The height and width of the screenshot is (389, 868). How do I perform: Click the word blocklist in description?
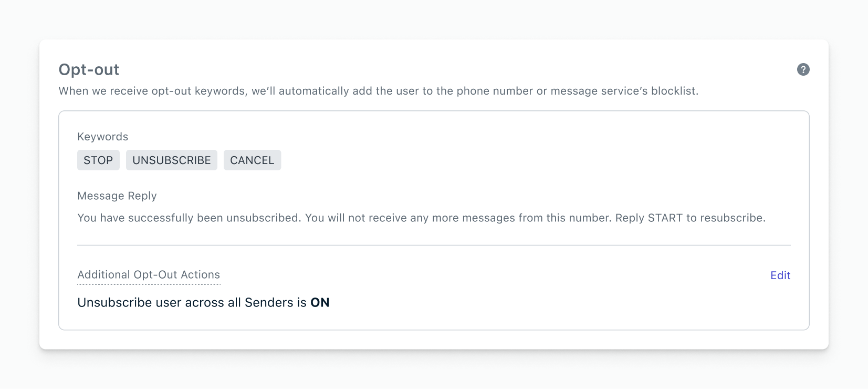(675, 91)
